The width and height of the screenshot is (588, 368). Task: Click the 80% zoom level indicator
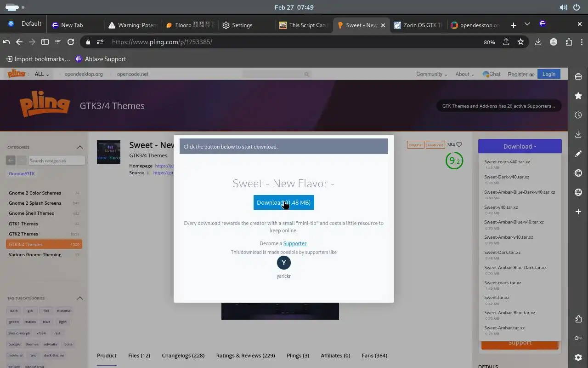pos(489,42)
